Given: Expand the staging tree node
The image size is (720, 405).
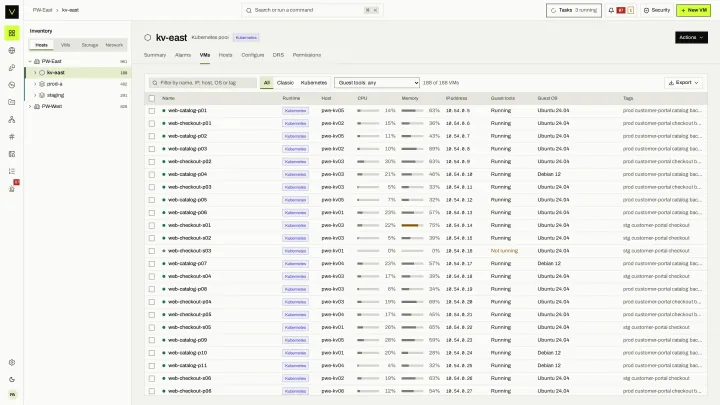Looking at the screenshot, I should click(x=35, y=95).
